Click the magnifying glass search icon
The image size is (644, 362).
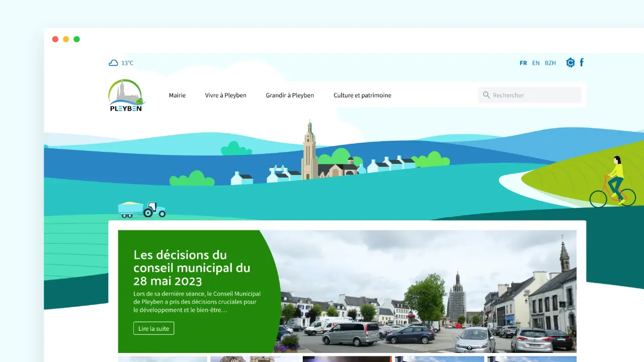tap(487, 95)
